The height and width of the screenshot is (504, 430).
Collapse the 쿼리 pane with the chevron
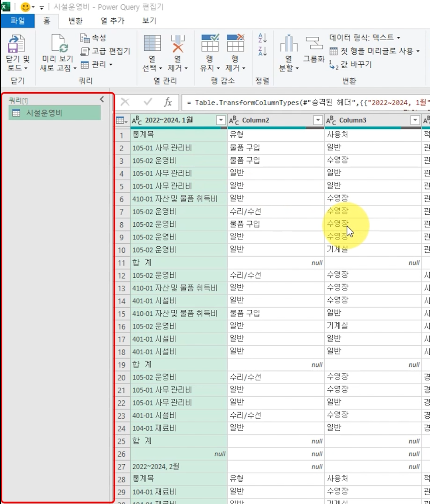102,99
